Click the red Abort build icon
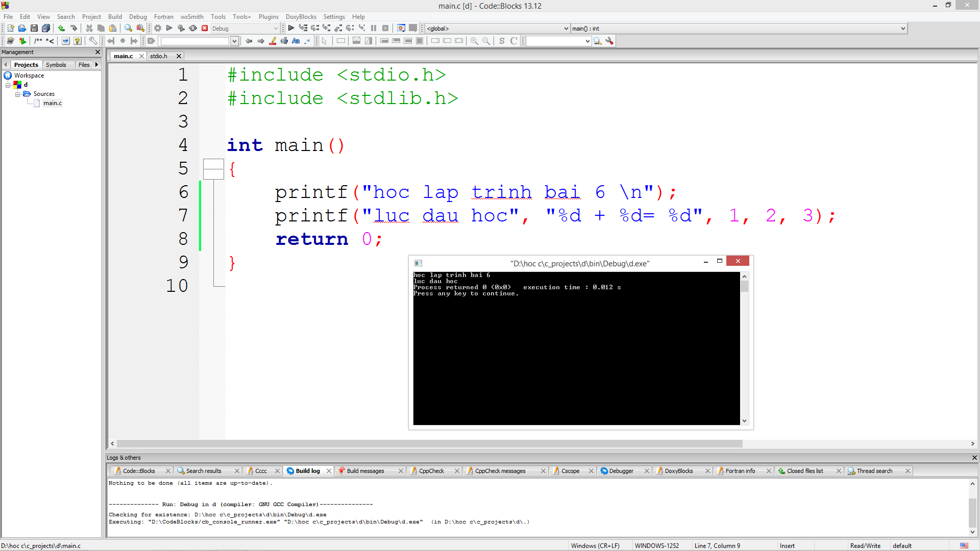The width and height of the screenshot is (980, 551). click(205, 29)
